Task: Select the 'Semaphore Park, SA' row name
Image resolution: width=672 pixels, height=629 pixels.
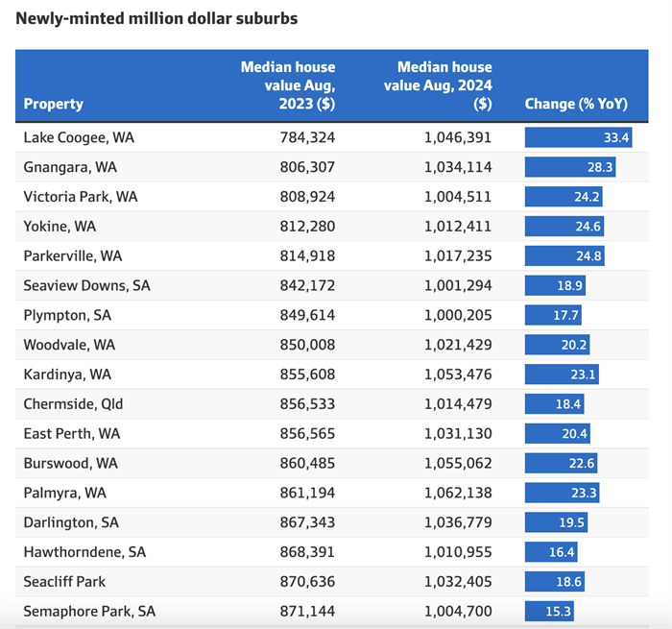Action: [x=89, y=611]
